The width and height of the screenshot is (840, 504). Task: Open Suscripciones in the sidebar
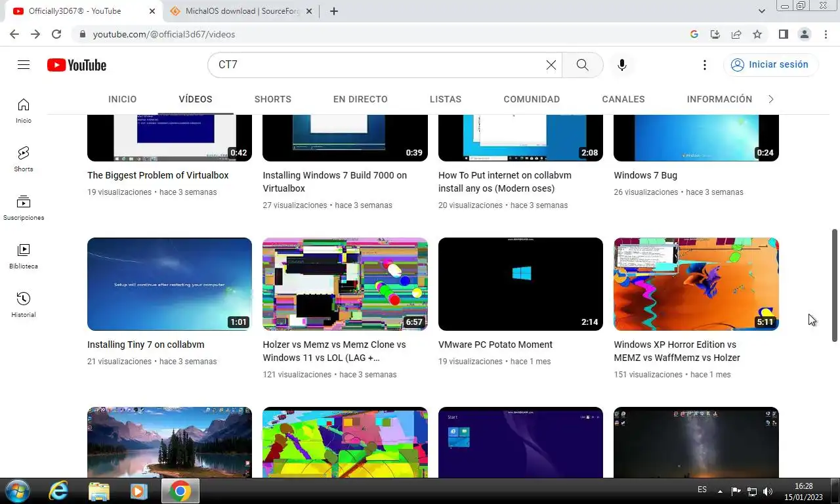click(24, 208)
